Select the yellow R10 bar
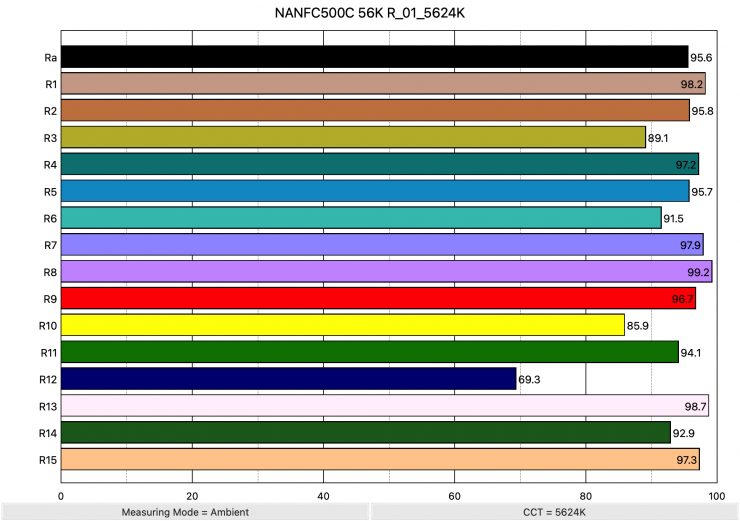The height and width of the screenshot is (521, 740). coord(343,325)
